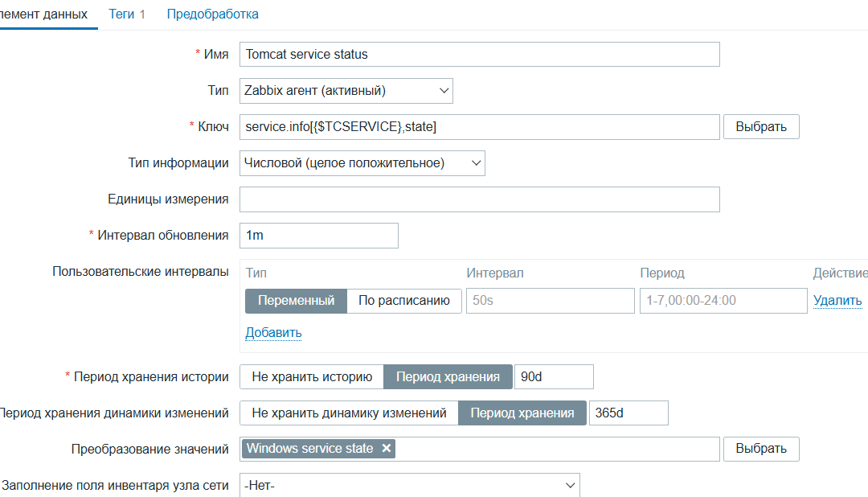Choose Не хранить динамику изменений option
Image resolution: width=868 pixels, height=497 pixels.
349,413
